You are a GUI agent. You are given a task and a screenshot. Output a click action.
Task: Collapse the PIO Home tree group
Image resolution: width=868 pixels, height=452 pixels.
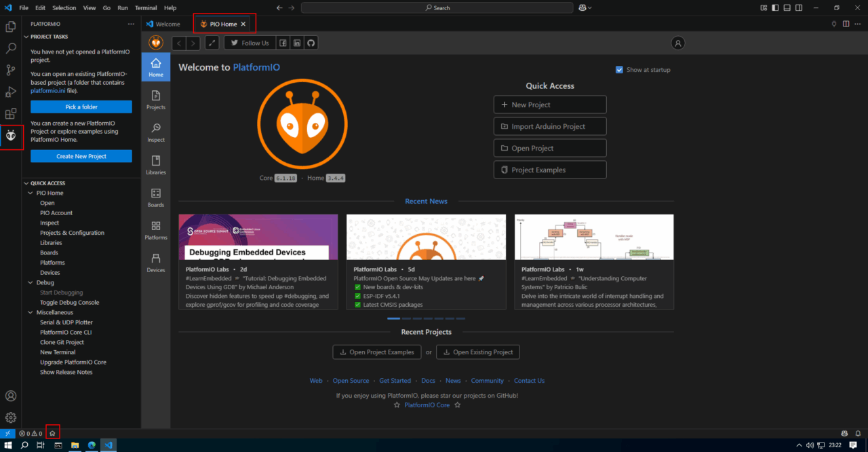point(31,193)
